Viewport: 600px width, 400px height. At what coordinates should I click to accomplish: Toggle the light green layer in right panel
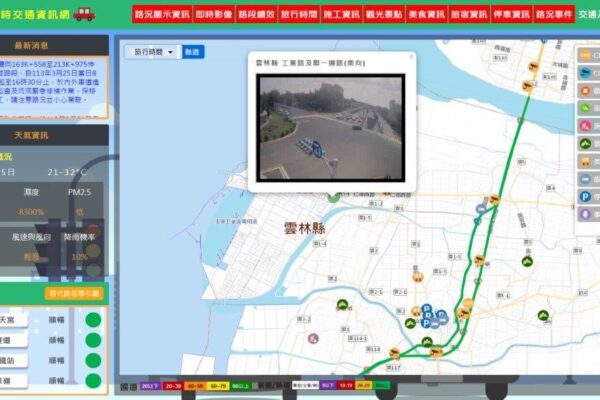pos(585,108)
